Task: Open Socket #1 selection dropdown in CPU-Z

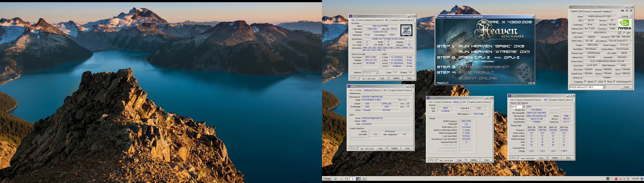Action: 377,73
